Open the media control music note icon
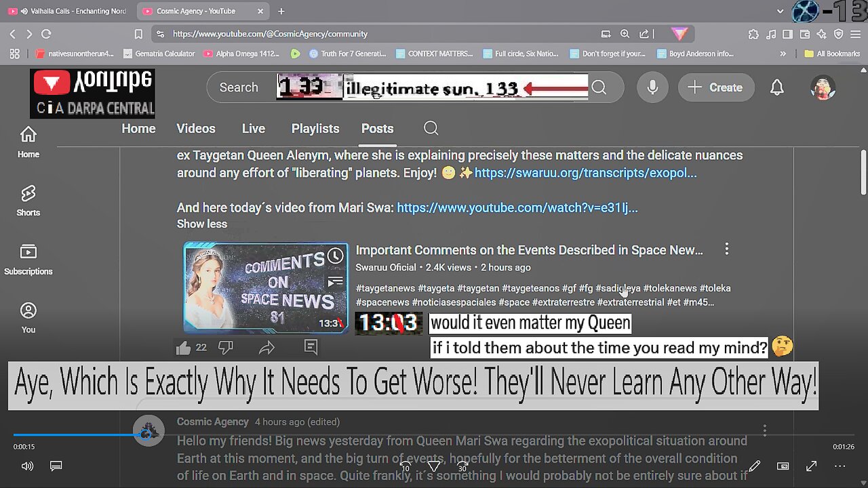This screenshot has height=488, width=868. 771,34
